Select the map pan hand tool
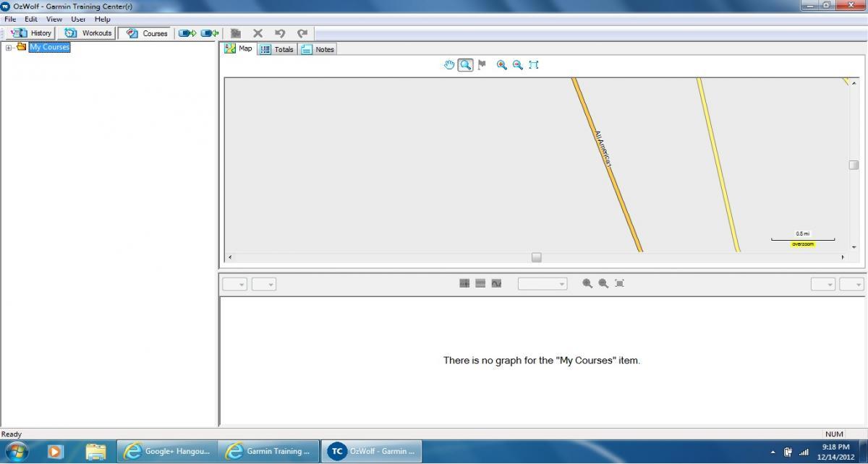The width and height of the screenshot is (868, 464). (x=449, y=65)
